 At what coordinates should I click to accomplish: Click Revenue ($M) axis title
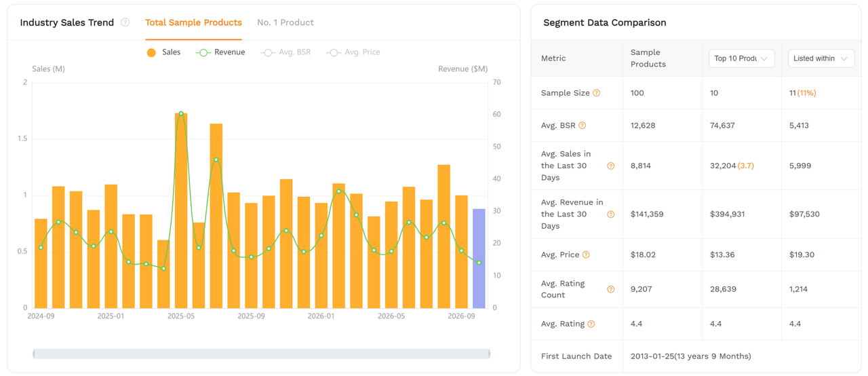tap(462, 69)
